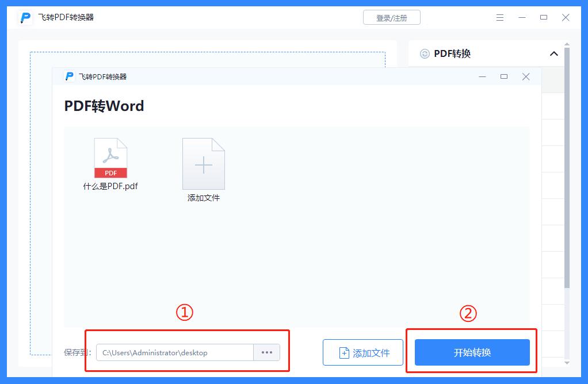This screenshot has height=384, width=588.
Task: Collapse the PDF转换 panel with the chevron
Action: (x=553, y=53)
